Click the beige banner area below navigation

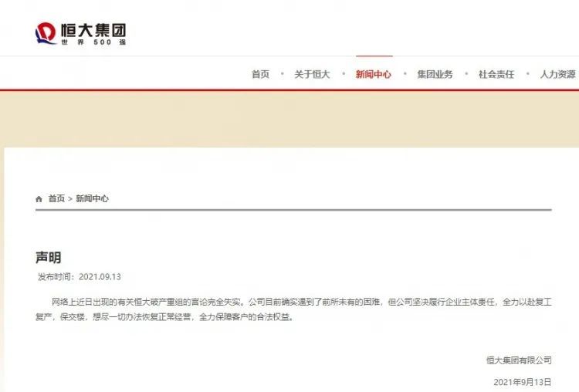(x=289, y=119)
